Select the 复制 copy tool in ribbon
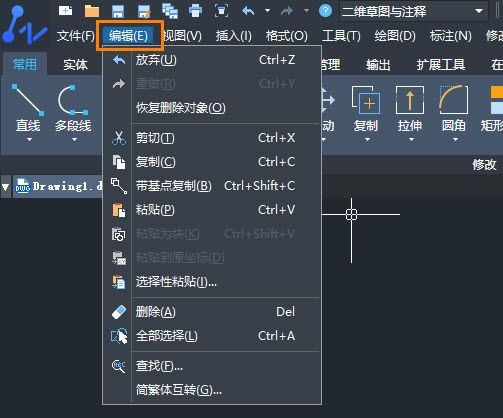This screenshot has height=418, width=503. point(366,108)
